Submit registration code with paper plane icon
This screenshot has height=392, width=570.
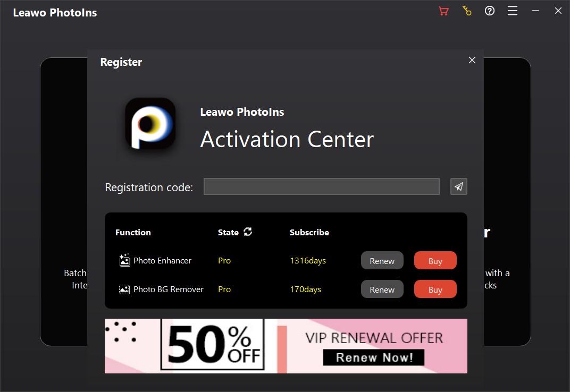(x=459, y=187)
